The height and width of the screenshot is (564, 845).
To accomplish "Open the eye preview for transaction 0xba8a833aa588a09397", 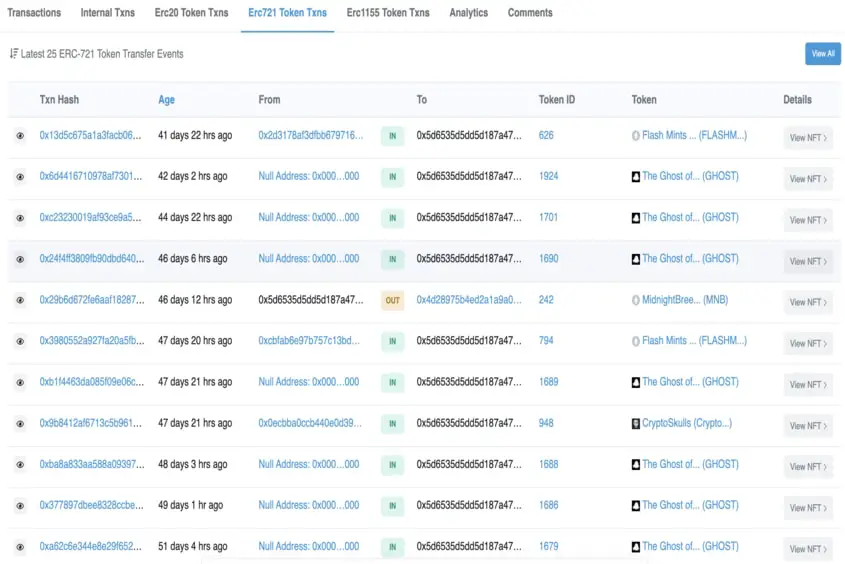I will (20, 464).
